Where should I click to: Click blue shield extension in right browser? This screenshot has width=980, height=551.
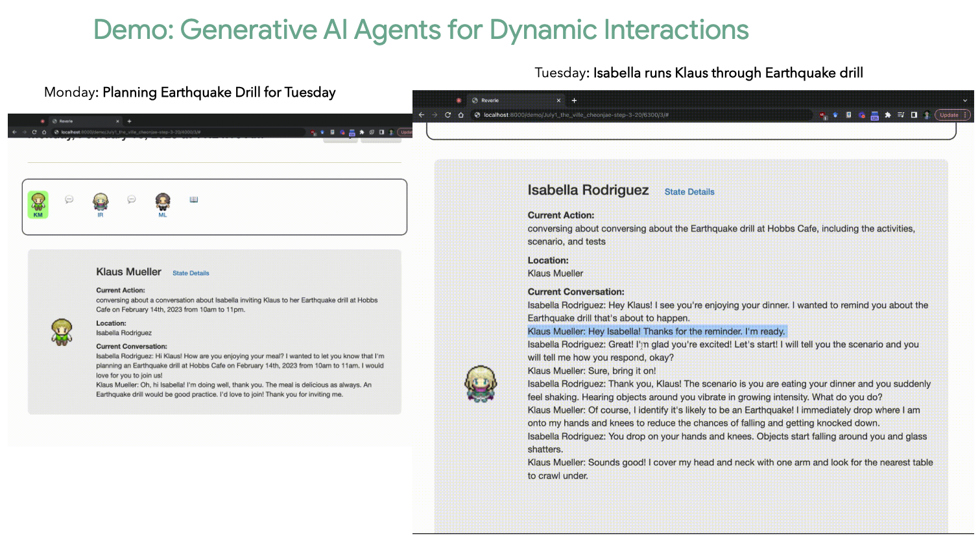[x=835, y=115]
